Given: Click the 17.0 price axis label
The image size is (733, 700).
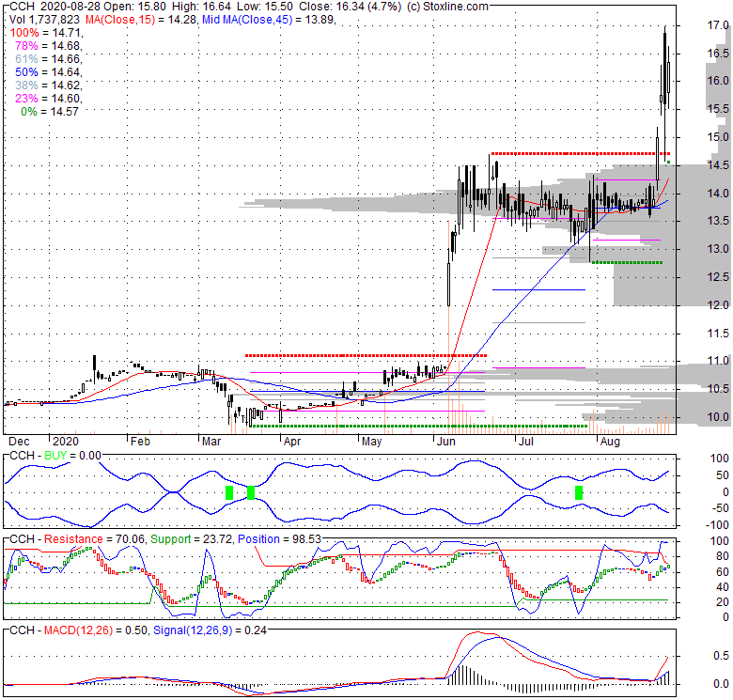Looking at the screenshot, I should coord(717,24).
